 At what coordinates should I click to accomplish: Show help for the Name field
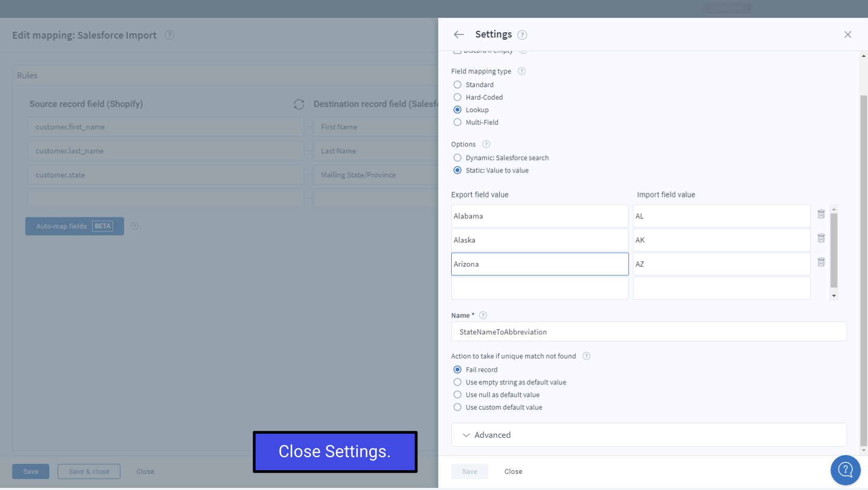[x=483, y=315]
